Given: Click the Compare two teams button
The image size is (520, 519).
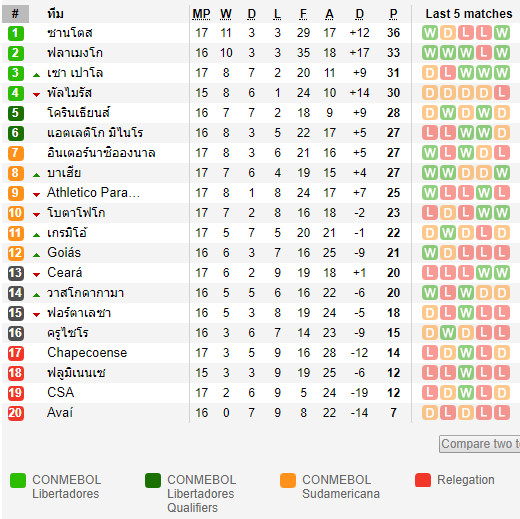Looking at the screenshot, I should point(480,444).
